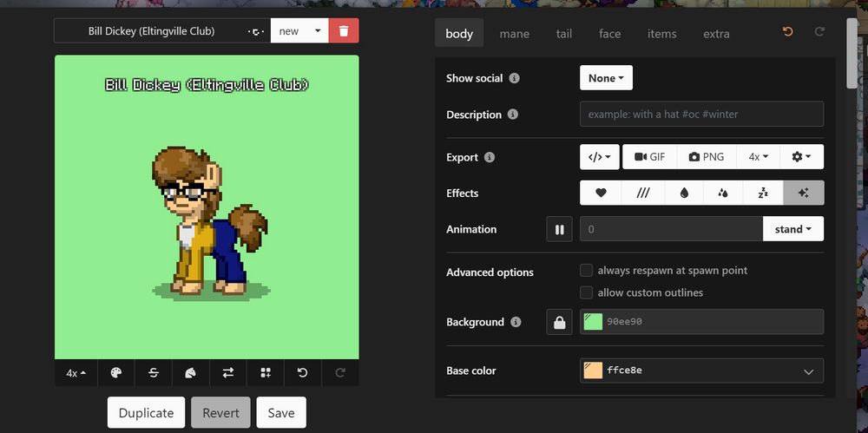This screenshot has width=868, height=433.
Task: Open the export settings gear dropdown
Action: 801,157
